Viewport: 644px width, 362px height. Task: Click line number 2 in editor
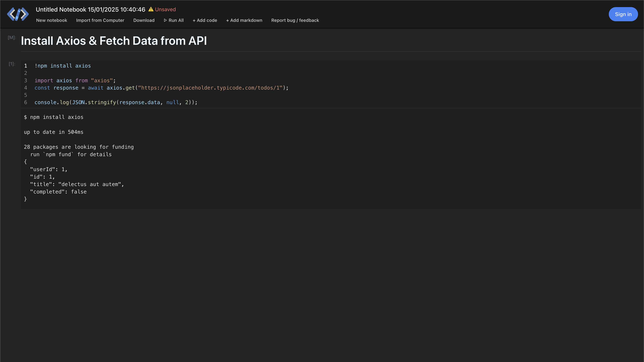point(26,73)
